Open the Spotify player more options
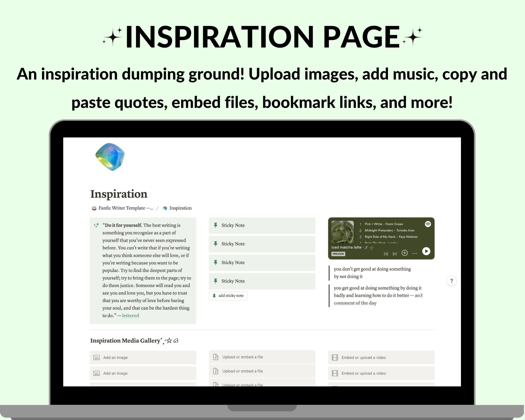Image resolution: width=525 pixels, height=420 pixels. [414, 254]
